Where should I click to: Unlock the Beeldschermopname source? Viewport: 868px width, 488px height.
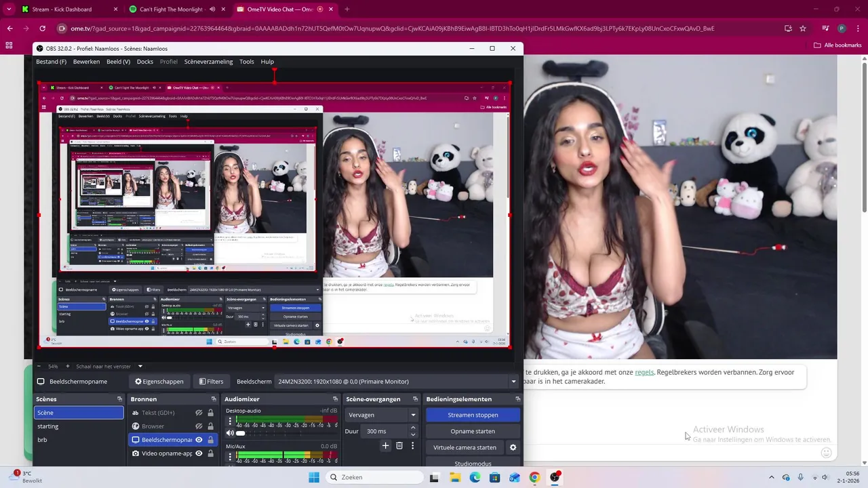click(210, 440)
